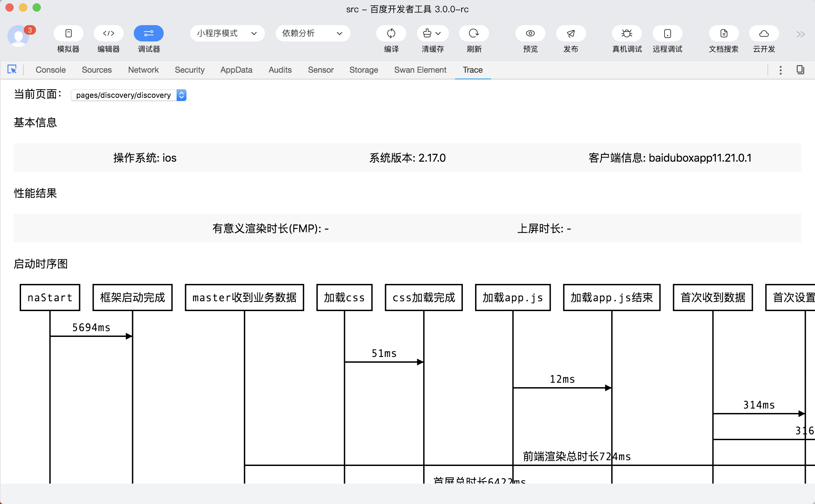Open the devtools three-dot menu
This screenshot has height=504, width=815.
pos(780,70)
